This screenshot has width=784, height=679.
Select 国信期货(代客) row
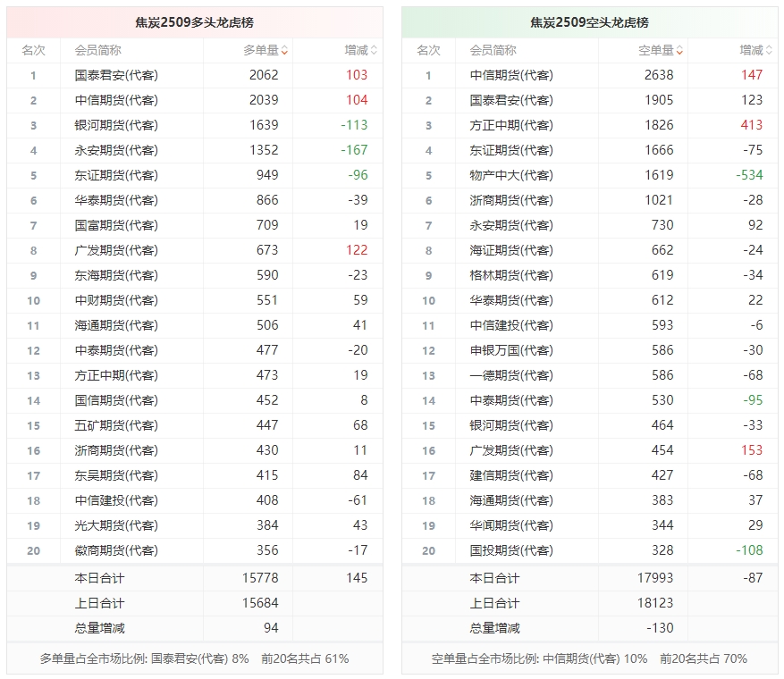point(195,400)
